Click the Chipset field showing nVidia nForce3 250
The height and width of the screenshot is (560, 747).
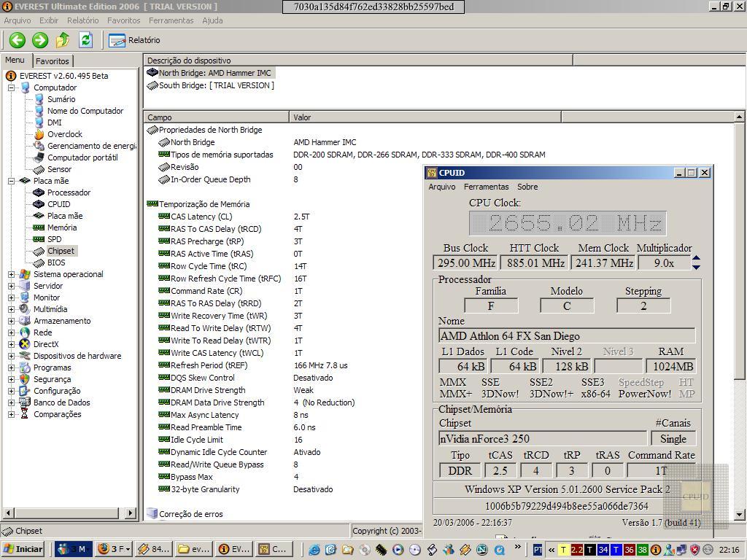tap(543, 438)
